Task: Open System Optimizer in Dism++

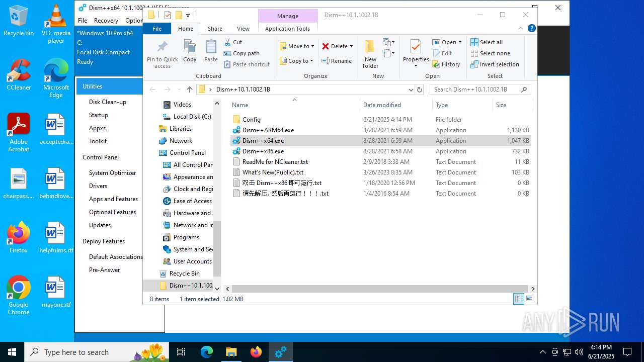Action: coord(113,173)
